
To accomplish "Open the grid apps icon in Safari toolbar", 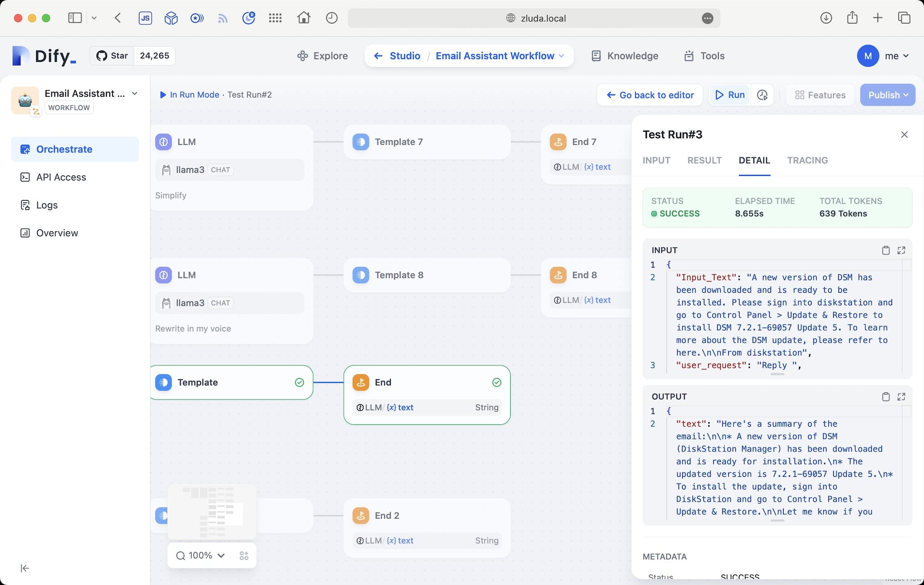I will click(x=275, y=18).
